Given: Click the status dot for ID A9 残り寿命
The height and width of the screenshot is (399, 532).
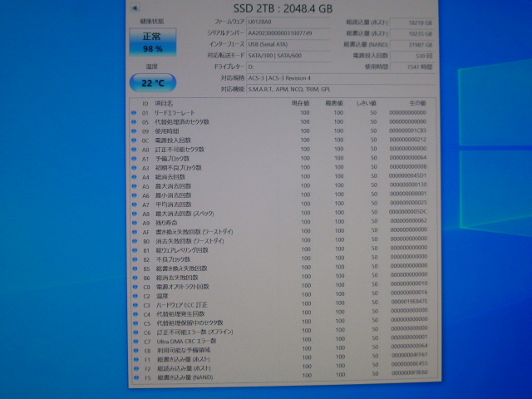Looking at the screenshot, I should pos(135,223).
